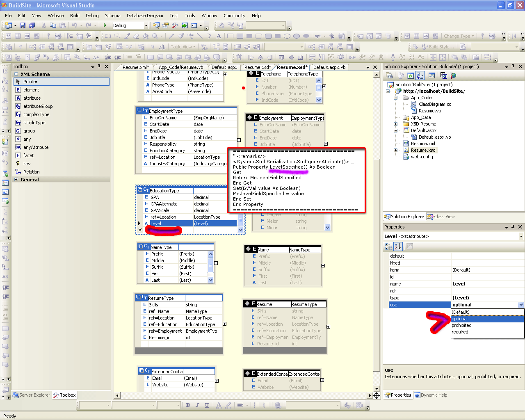The image size is (525, 420).
Task: Click ASP.NET Configuration icon in Solution Explorer
Action: click(453, 75)
